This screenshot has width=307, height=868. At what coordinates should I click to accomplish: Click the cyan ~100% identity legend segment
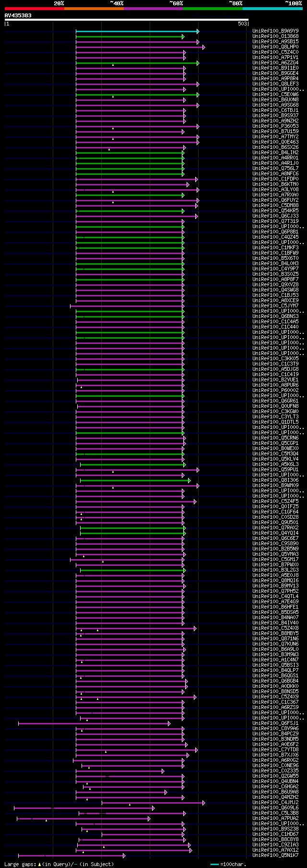pos(272,9)
